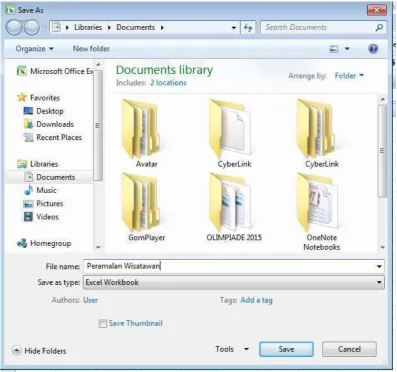The width and height of the screenshot is (397, 372).
Task: Click the search magnifier icon
Action: tap(379, 28)
